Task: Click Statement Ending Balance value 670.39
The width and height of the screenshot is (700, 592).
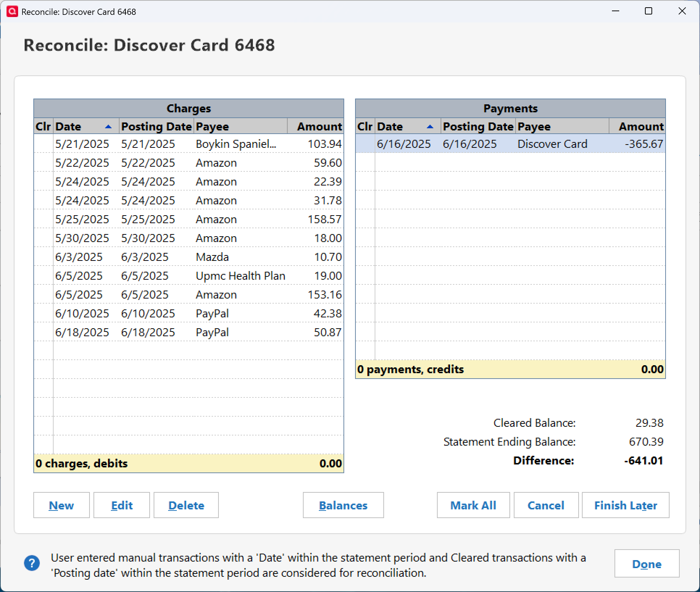Action: pyautogui.click(x=646, y=442)
